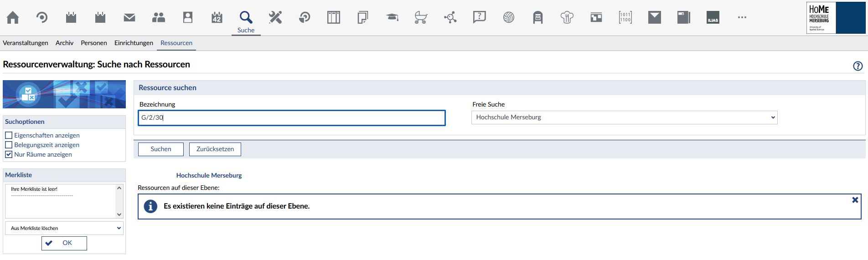
Task: Enable 'Eigenschaften anzeigen' checkbox
Action: [9, 135]
